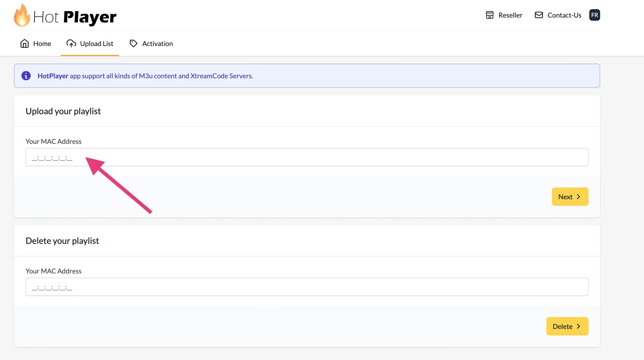Click the Contact-Us envelope icon

click(x=539, y=15)
